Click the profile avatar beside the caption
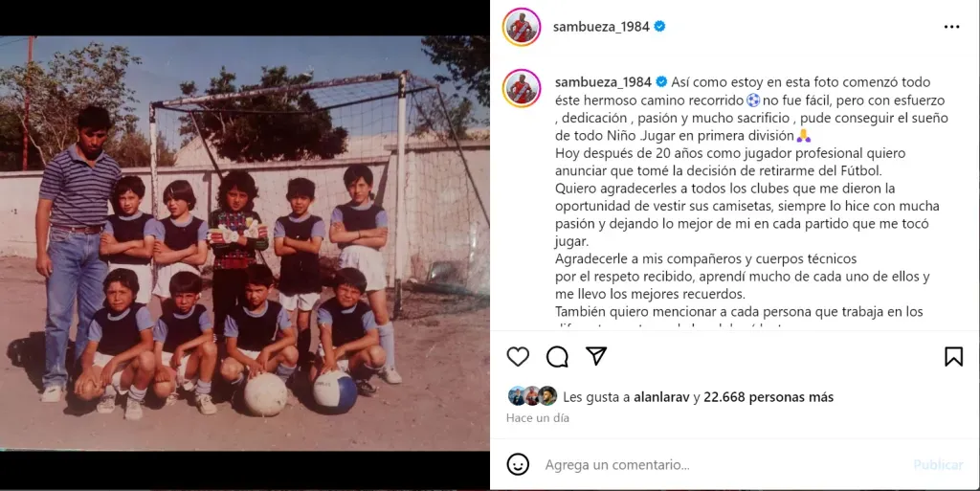The height and width of the screenshot is (491, 980). click(x=522, y=88)
